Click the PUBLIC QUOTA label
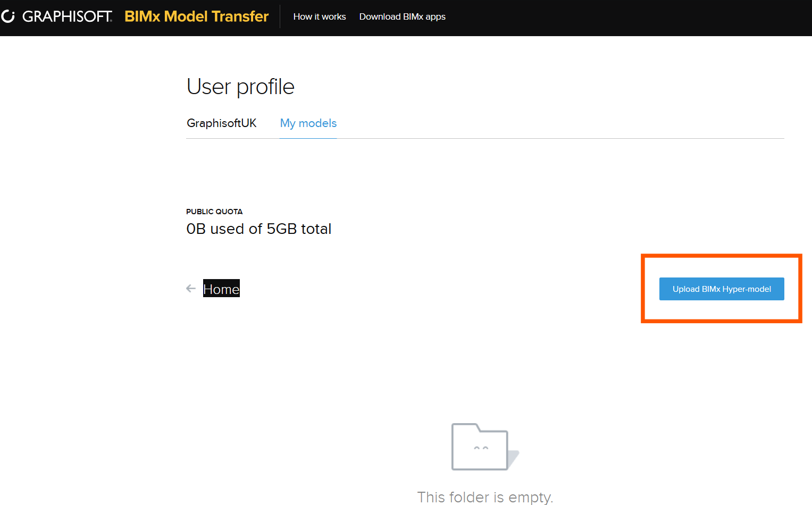 coord(214,212)
